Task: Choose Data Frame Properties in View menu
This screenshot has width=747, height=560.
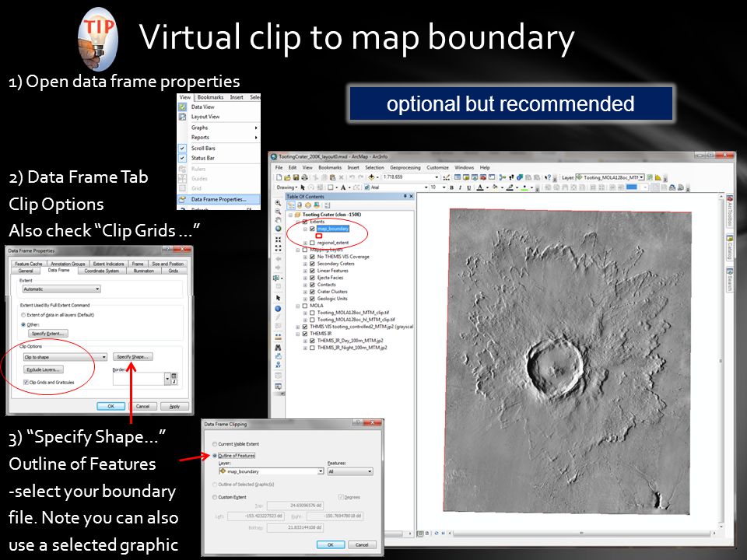Action: 219,200
